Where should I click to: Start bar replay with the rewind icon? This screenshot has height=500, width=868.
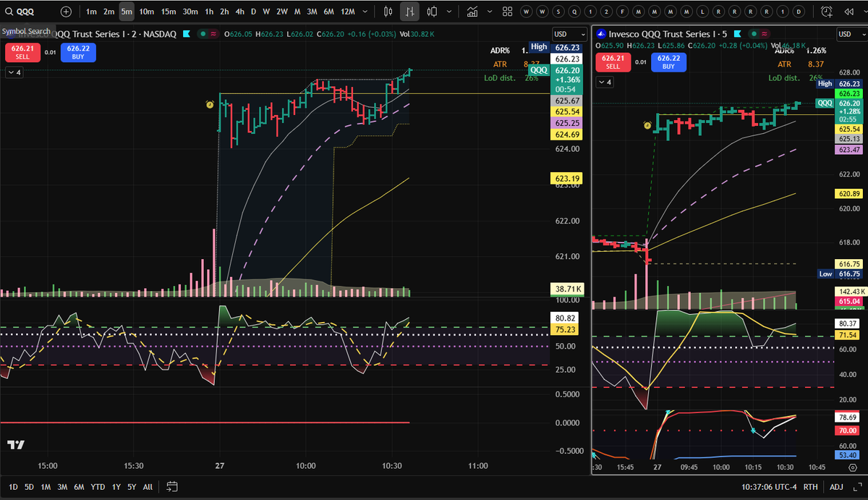point(848,12)
